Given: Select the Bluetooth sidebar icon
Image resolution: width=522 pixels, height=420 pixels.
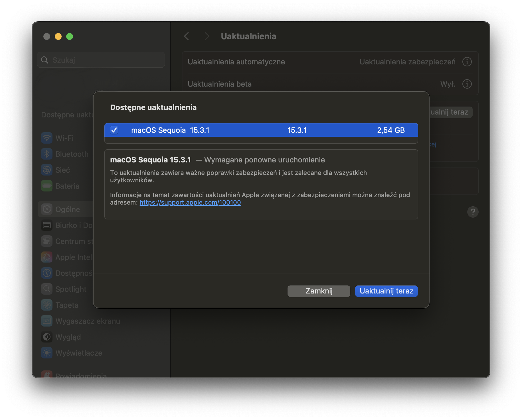Looking at the screenshot, I should click(x=47, y=154).
